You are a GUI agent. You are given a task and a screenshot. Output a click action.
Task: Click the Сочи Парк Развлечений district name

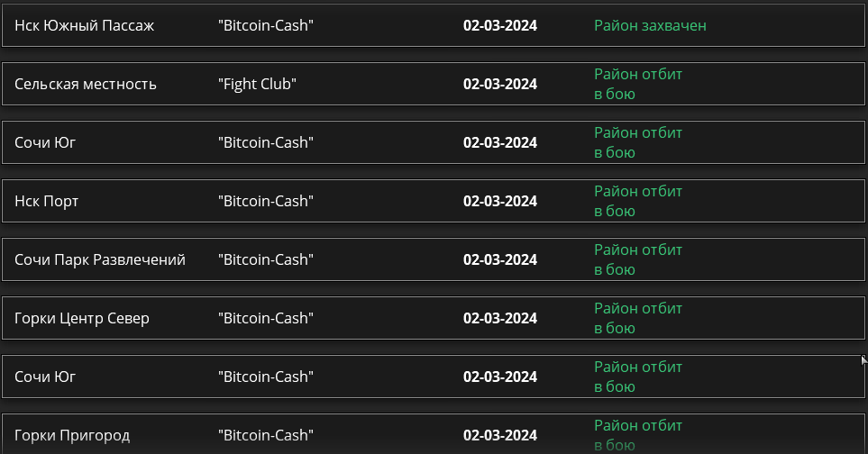tap(100, 260)
